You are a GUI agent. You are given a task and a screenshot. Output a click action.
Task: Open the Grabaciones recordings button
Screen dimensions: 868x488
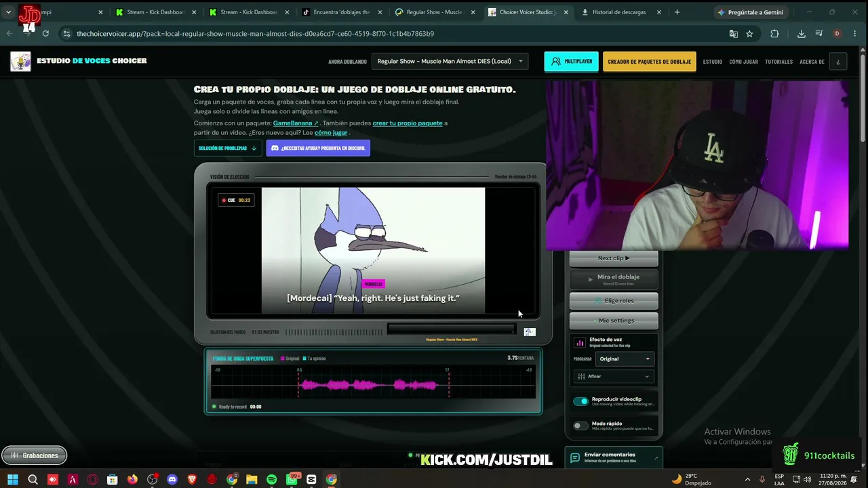click(x=35, y=455)
